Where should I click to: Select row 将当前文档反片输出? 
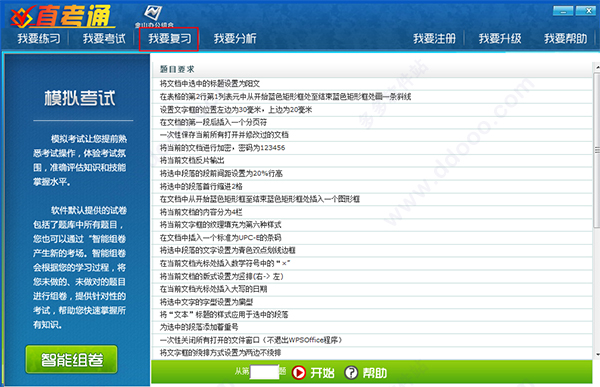[x=372, y=160]
